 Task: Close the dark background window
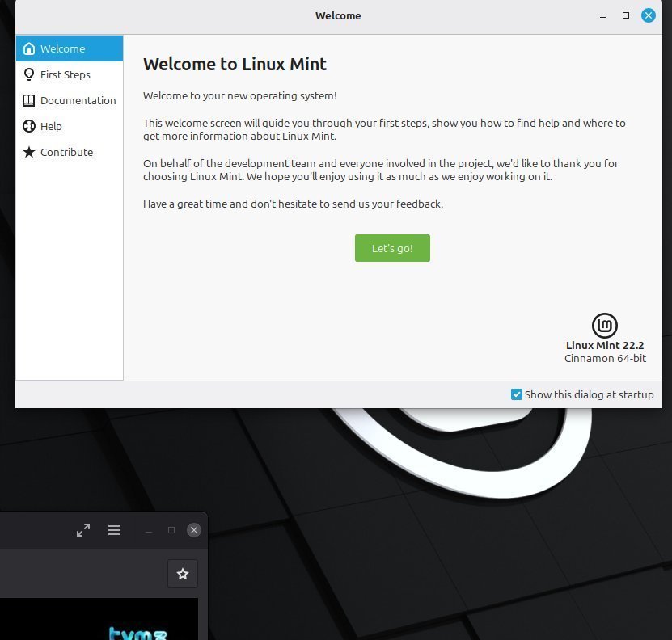193,530
